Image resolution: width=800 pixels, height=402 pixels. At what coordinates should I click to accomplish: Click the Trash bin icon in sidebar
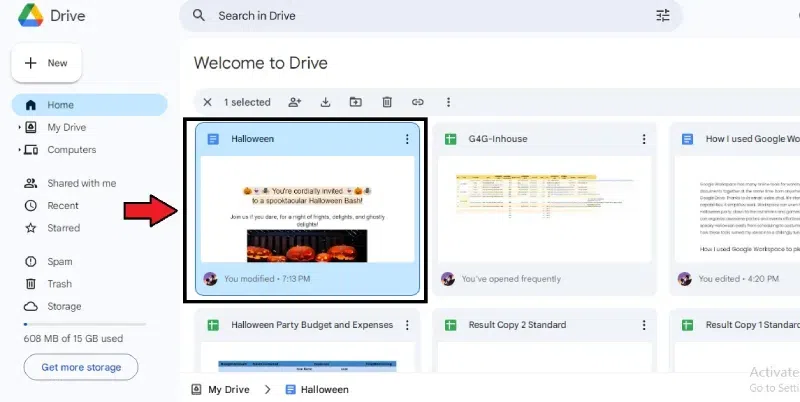pos(31,284)
